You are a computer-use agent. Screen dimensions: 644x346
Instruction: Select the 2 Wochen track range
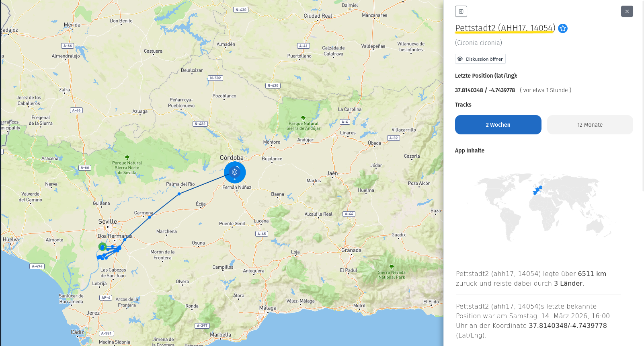498,125
